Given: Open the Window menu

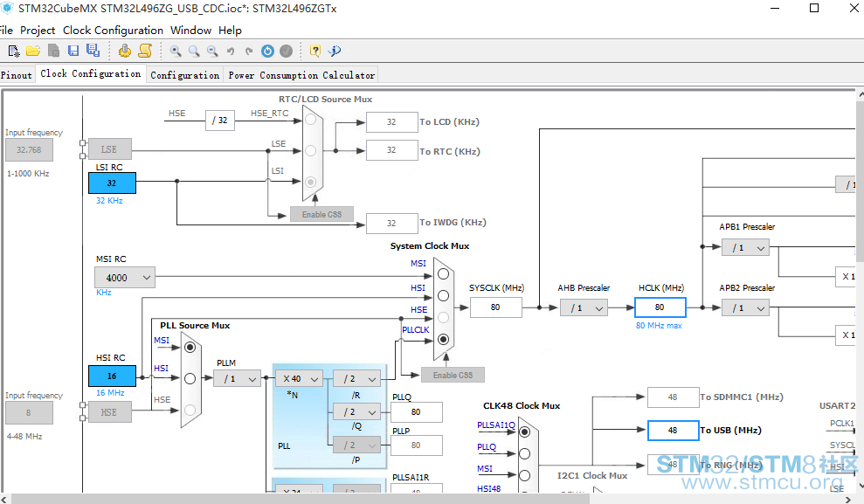Looking at the screenshot, I should (190, 31).
